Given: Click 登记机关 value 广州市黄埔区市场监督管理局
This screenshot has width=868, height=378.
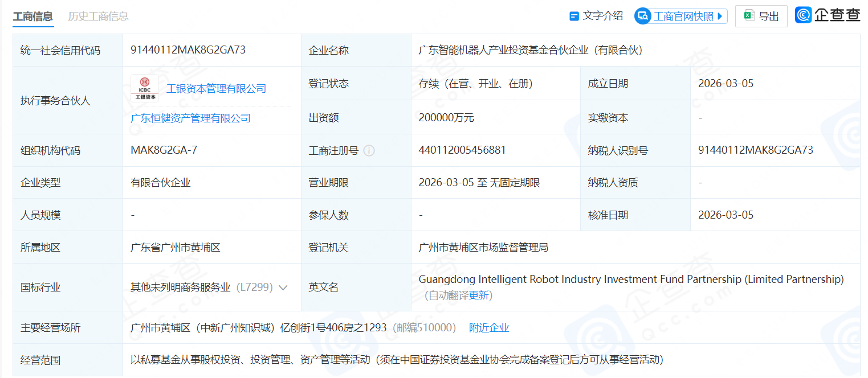Looking at the screenshot, I should (x=483, y=248).
